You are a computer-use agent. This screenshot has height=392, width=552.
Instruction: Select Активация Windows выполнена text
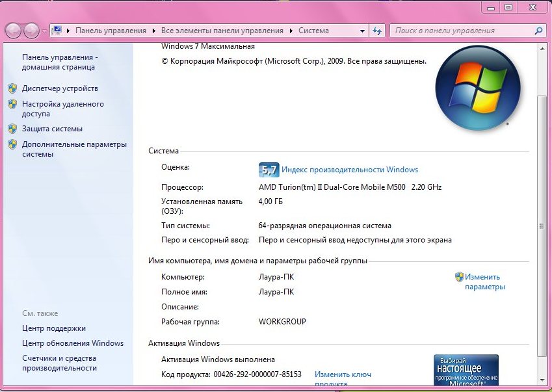[x=218, y=359]
